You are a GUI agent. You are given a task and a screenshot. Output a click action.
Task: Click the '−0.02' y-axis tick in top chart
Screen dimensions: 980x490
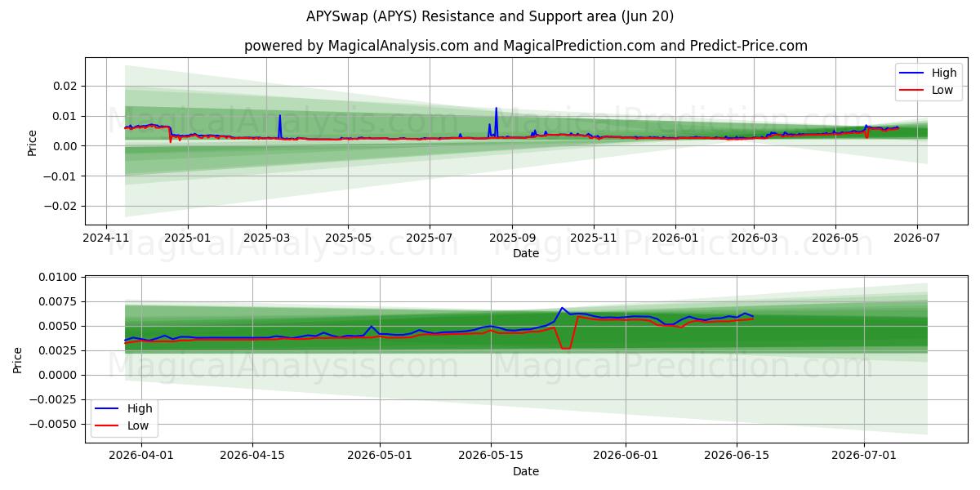(x=60, y=206)
